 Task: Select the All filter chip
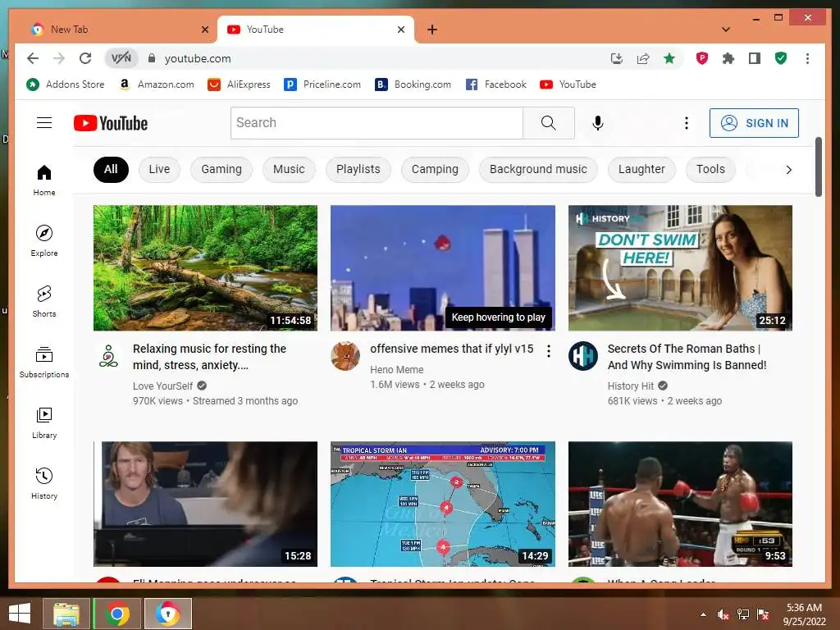click(x=111, y=169)
